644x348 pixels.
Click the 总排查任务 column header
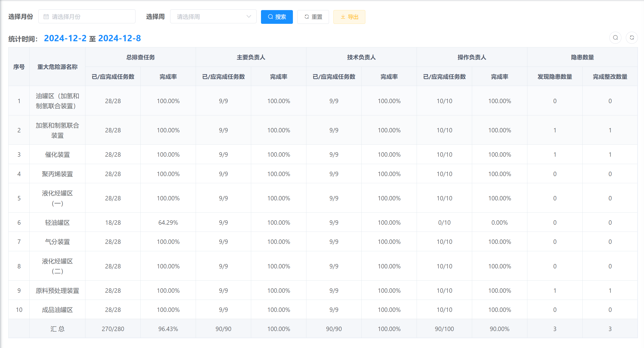point(140,57)
